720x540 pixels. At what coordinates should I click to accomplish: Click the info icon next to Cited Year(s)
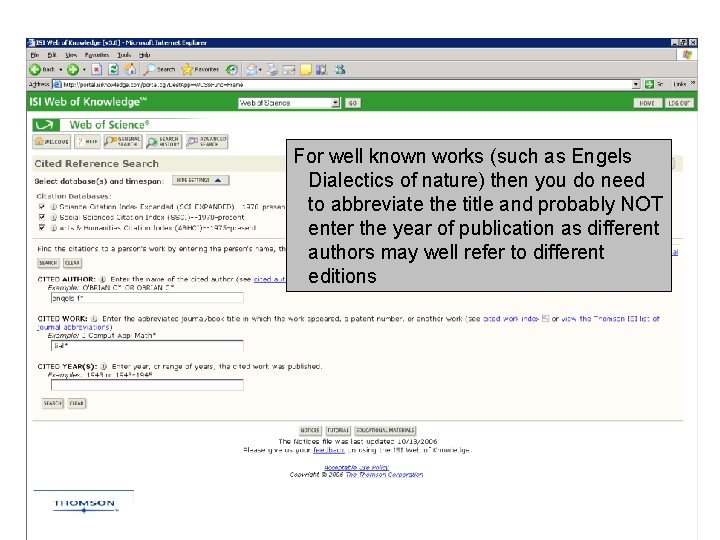(x=104, y=366)
